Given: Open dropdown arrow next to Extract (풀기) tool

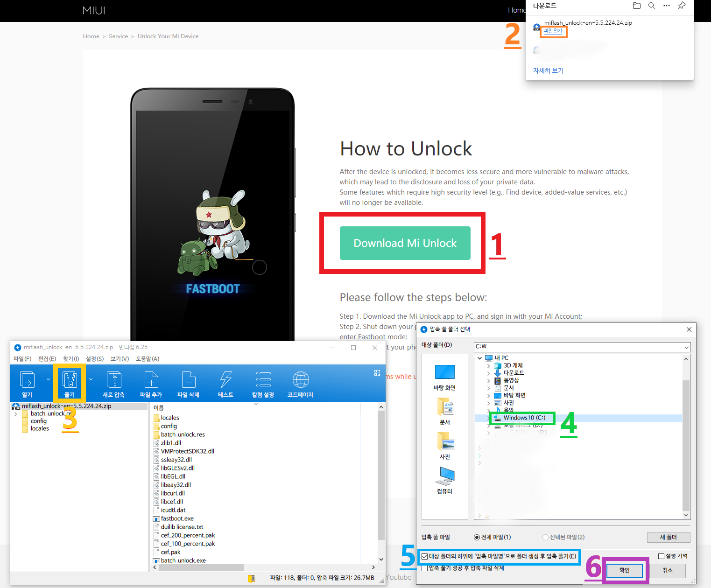Looking at the screenshot, I should click(x=91, y=379).
